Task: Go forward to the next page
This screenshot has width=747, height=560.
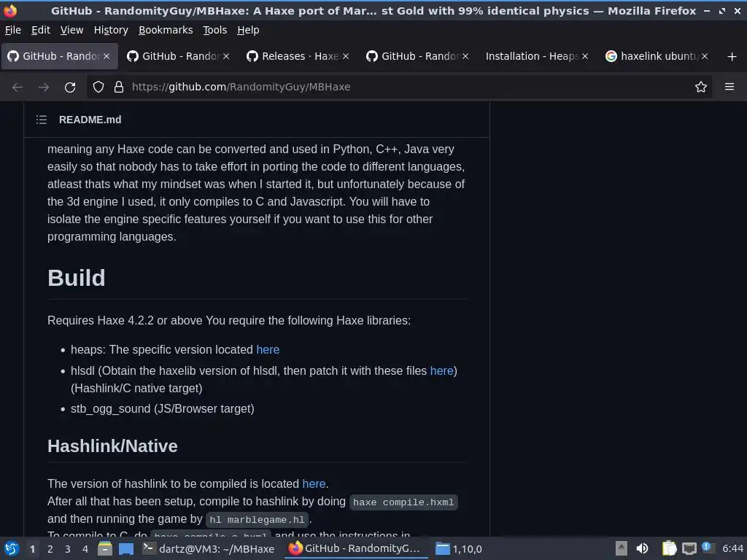Action: click(x=44, y=87)
